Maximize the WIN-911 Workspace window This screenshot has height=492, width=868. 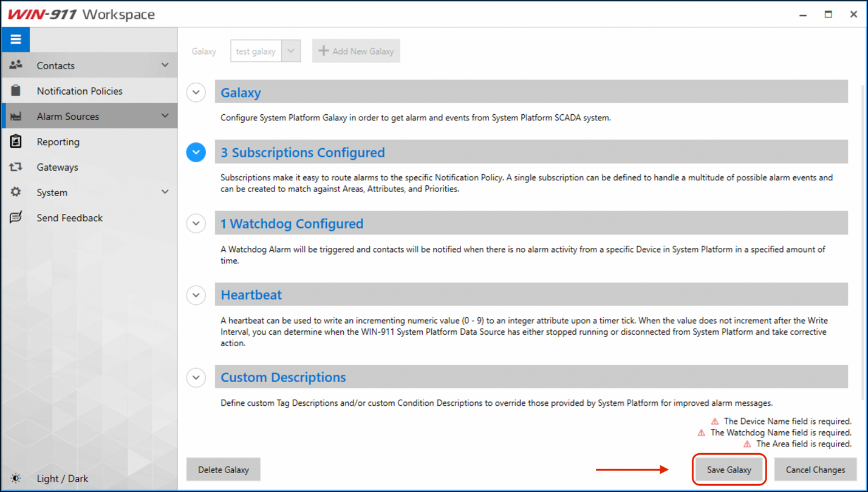tap(828, 14)
